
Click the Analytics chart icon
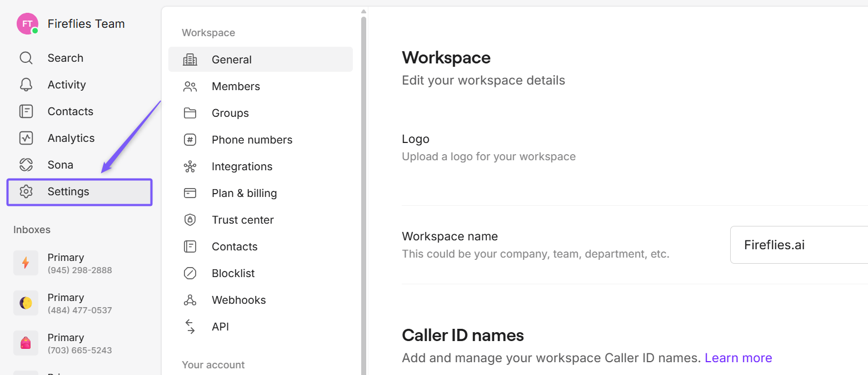26,138
